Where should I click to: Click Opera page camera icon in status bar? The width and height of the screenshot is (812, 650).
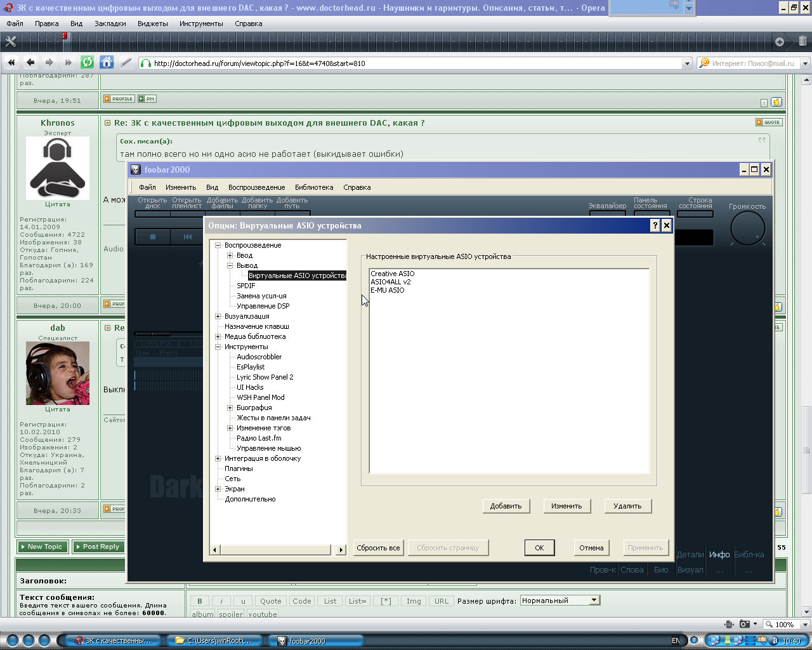(x=745, y=624)
